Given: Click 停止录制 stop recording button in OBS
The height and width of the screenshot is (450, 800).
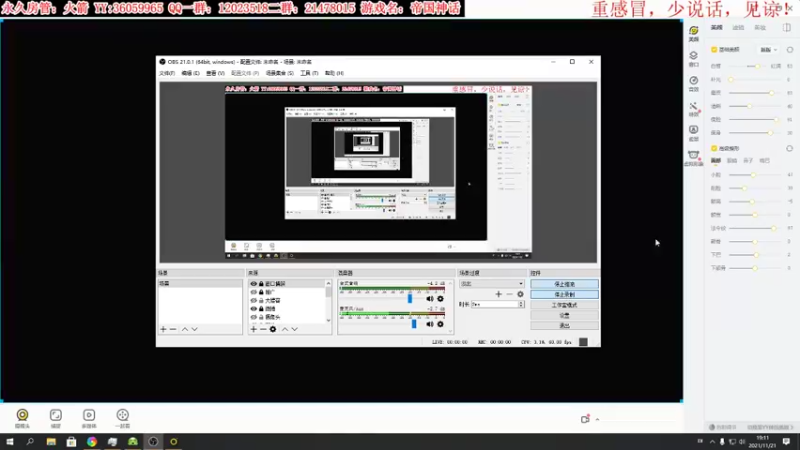Looking at the screenshot, I should point(564,294).
